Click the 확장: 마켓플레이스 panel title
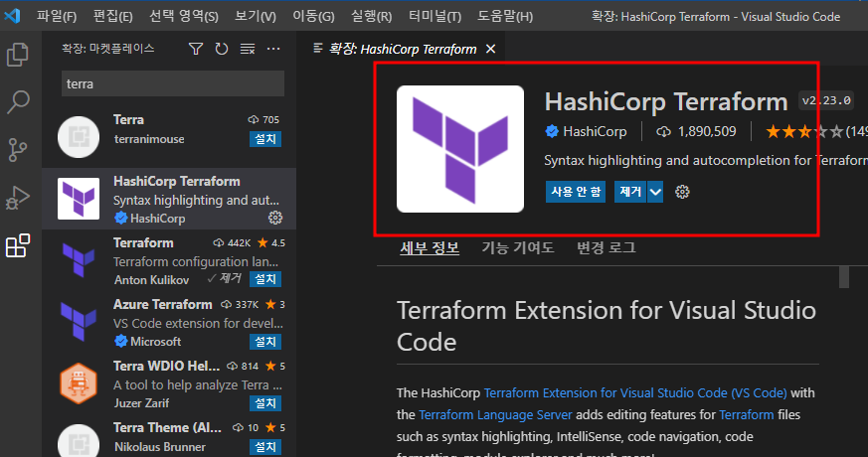Screen dimensions: 868x457 (108, 49)
